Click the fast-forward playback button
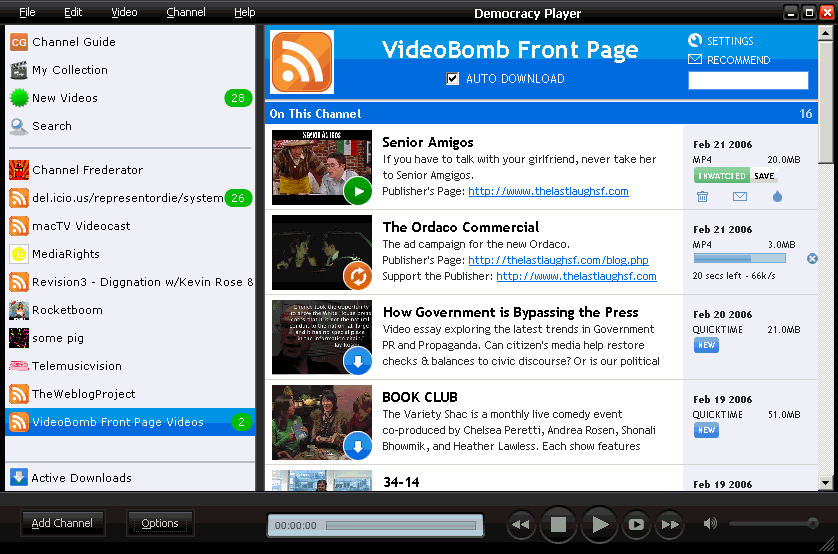Viewport: 838px width, 554px height. (x=670, y=525)
